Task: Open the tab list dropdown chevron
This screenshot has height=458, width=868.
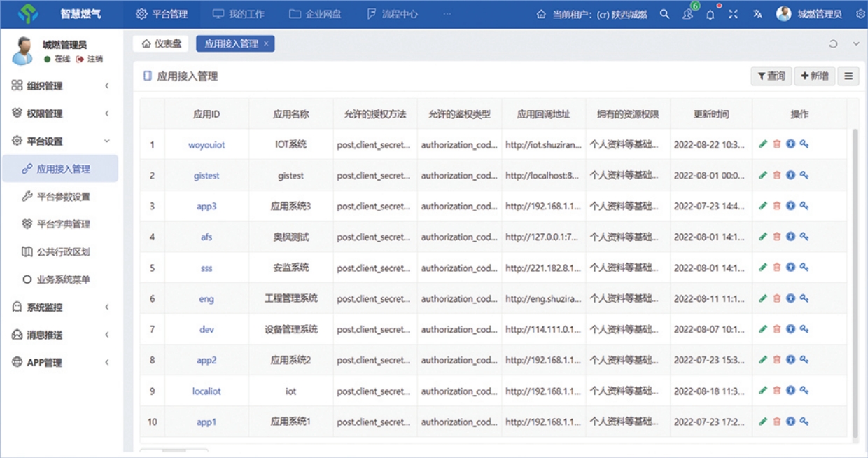Action: [x=855, y=43]
